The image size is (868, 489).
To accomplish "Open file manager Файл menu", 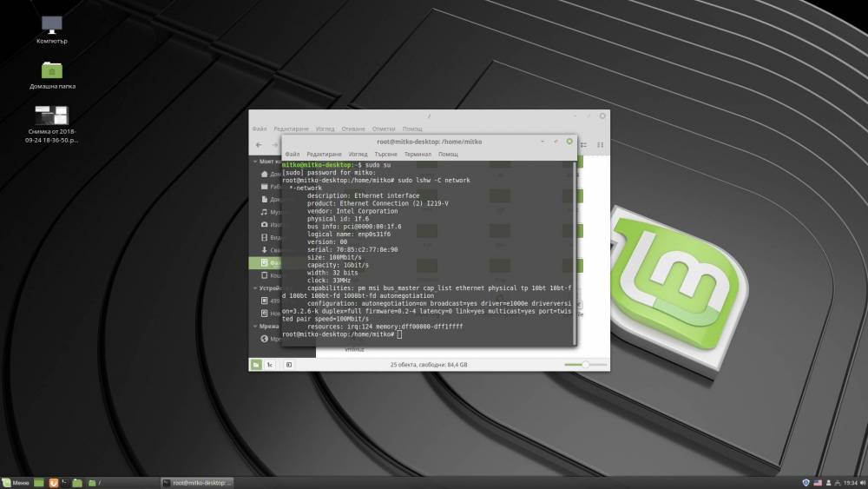I will (260, 129).
